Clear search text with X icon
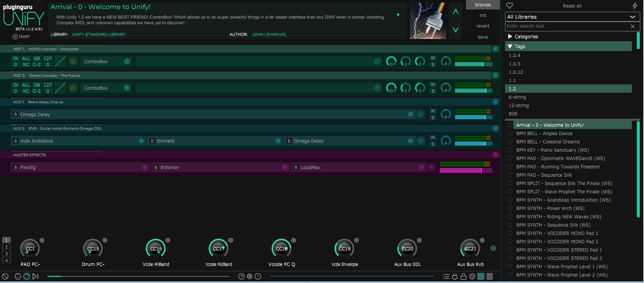The image size is (644, 283). (x=632, y=26)
